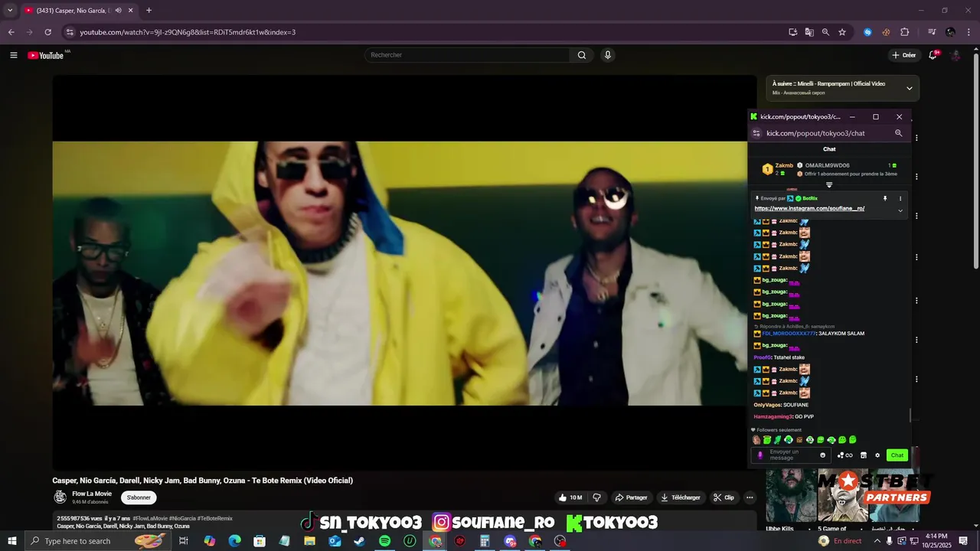Open the instagram.com/soufiane__ro link in chat
Viewport: 980px width, 551px height.
click(809, 208)
